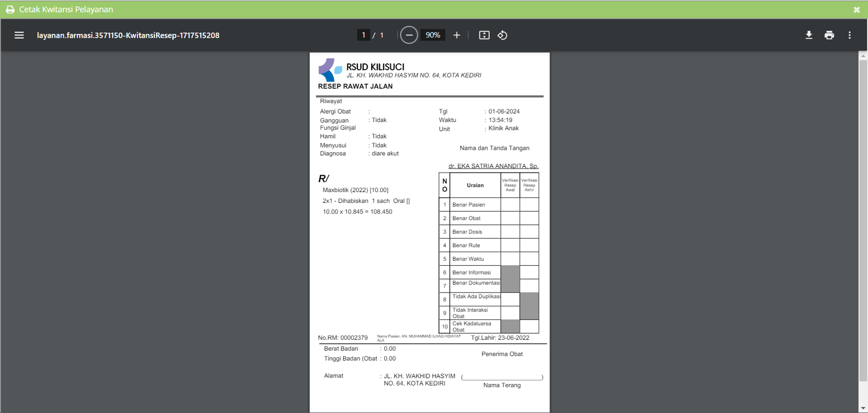The height and width of the screenshot is (413, 868).
Task: Click the page number input field
Action: pos(363,35)
